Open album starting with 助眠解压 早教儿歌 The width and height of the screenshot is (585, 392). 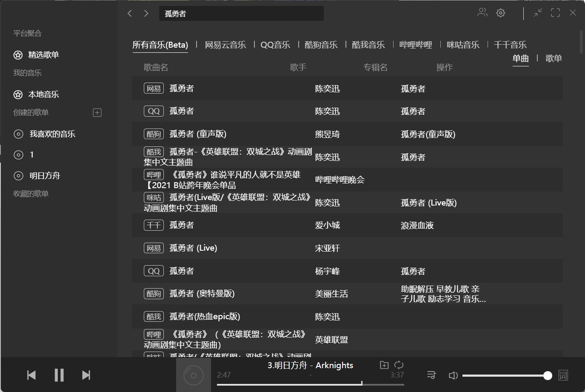pos(443,294)
